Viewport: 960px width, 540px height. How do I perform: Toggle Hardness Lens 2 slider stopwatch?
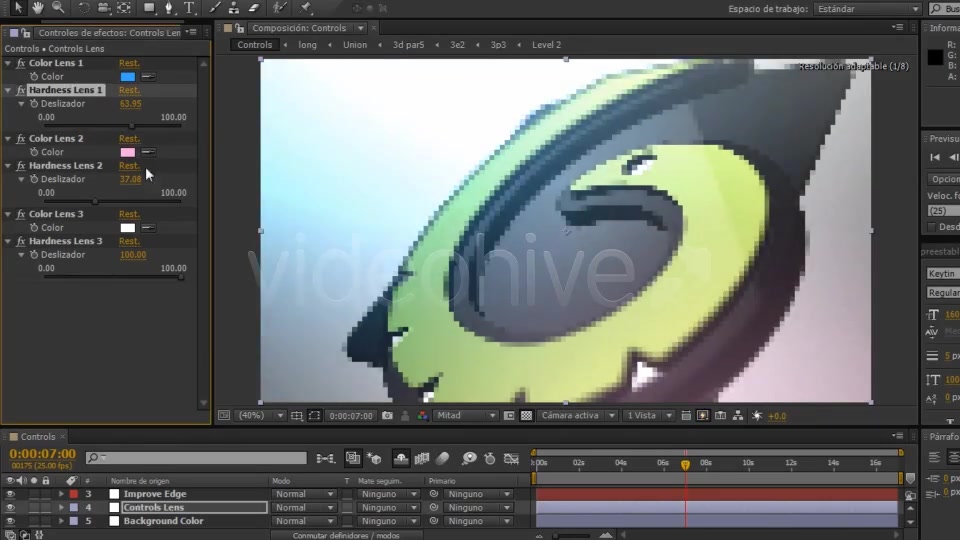point(34,179)
